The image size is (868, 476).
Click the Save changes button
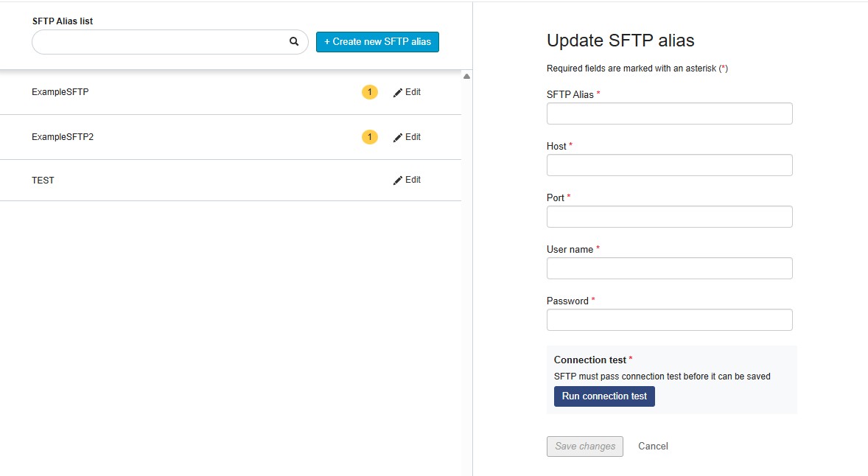coord(585,447)
